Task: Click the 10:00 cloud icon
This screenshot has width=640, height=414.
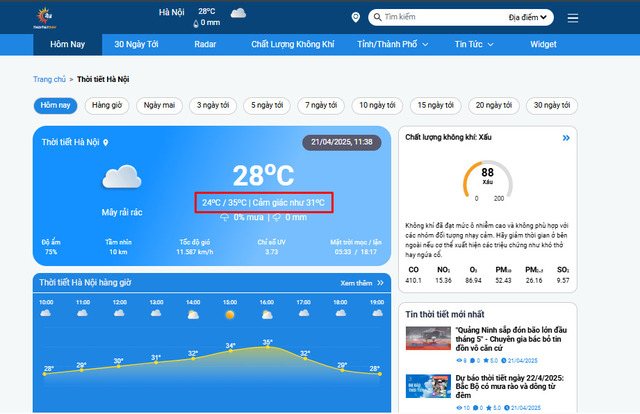Action: [x=45, y=313]
